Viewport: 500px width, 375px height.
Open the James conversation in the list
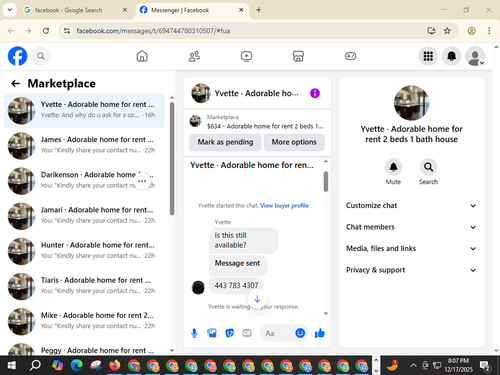(x=84, y=145)
